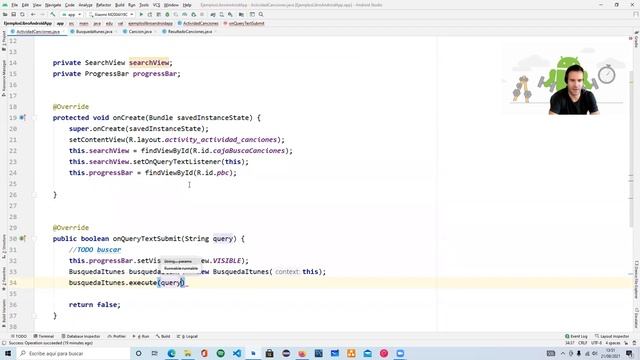Click the 4 spaces indent setting

click(613, 343)
